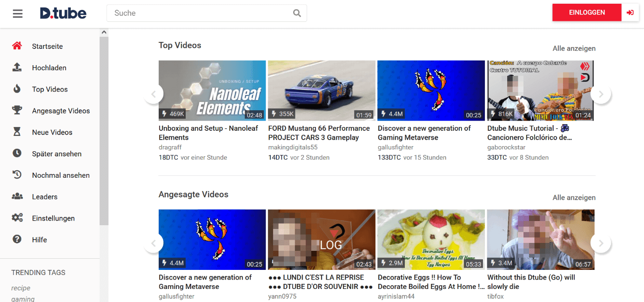Click the 2.9M vote count on Decorative Eggs

(392, 263)
